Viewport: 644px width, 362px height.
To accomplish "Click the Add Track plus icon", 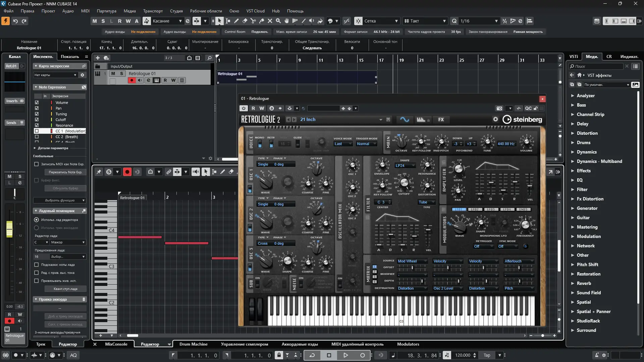I will 98,58.
